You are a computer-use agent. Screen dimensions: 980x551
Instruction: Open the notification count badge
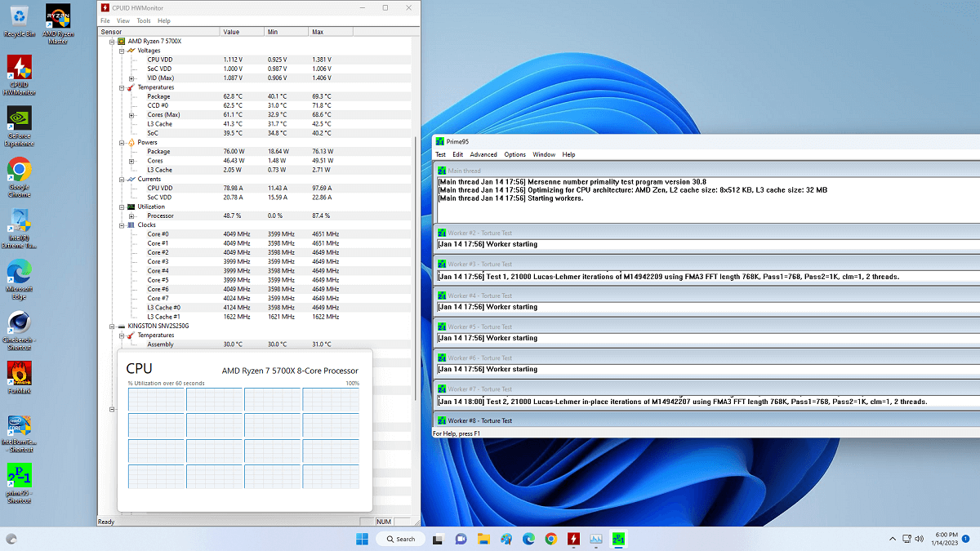point(966,539)
